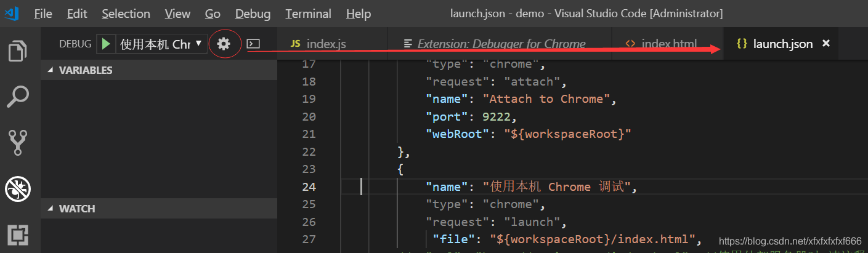Screen dimensions: 868x253
Task: Open the Debug menu
Action: pyautogui.click(x=253, y=14)
